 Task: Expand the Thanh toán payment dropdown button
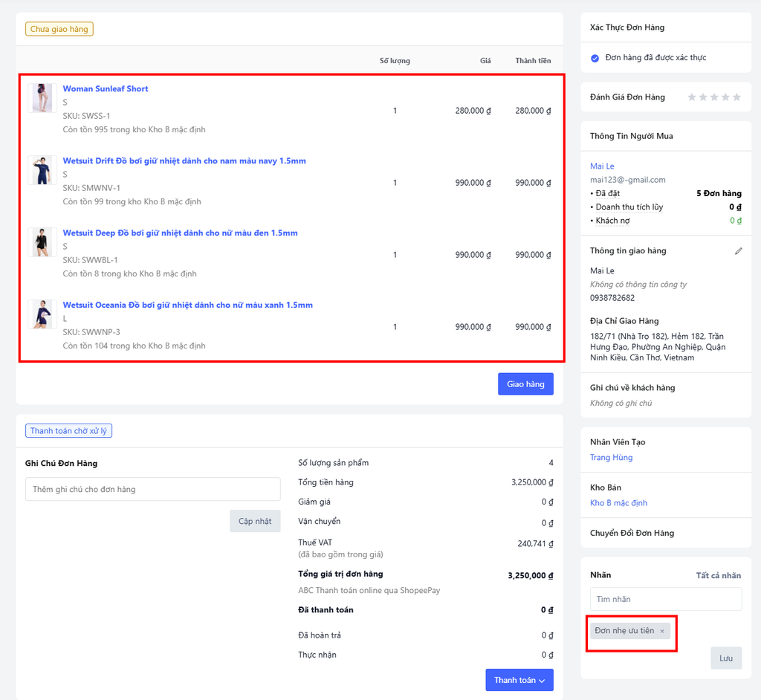pos(519,680)
